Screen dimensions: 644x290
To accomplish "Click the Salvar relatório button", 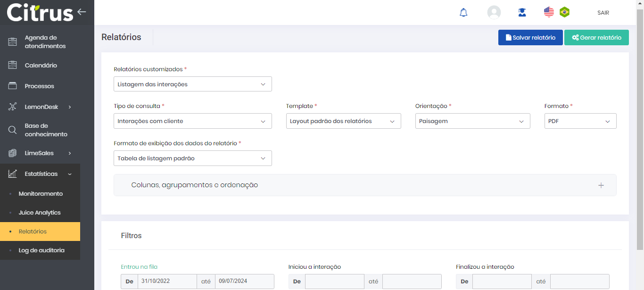I will coord(530,38).
